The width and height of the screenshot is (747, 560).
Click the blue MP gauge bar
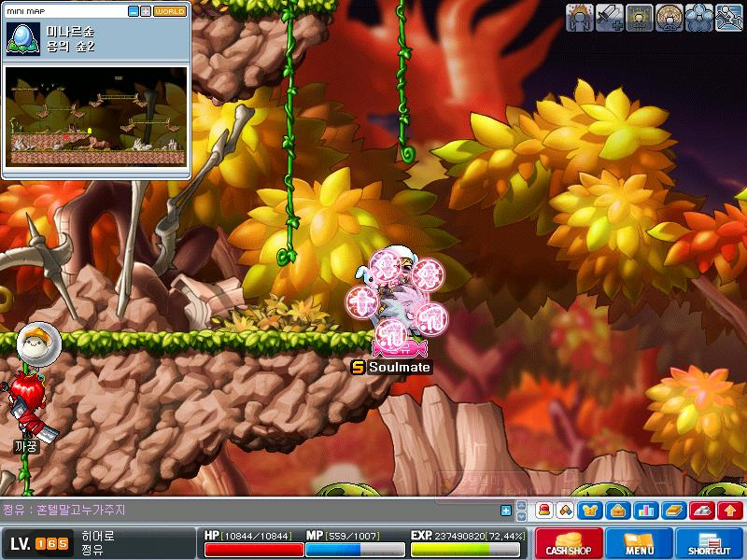pyautogui.click(x=355, y=550)
